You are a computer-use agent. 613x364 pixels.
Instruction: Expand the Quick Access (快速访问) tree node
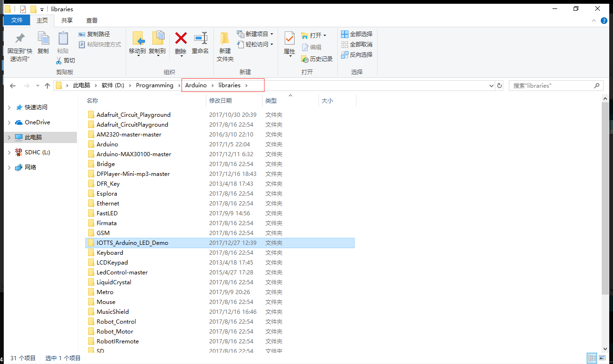pos(9,107)
